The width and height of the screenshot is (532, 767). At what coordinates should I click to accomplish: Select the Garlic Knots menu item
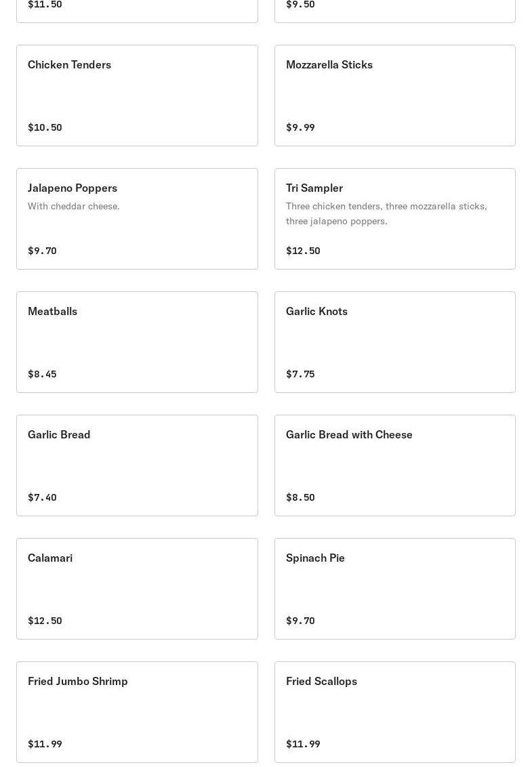[394, 342]
